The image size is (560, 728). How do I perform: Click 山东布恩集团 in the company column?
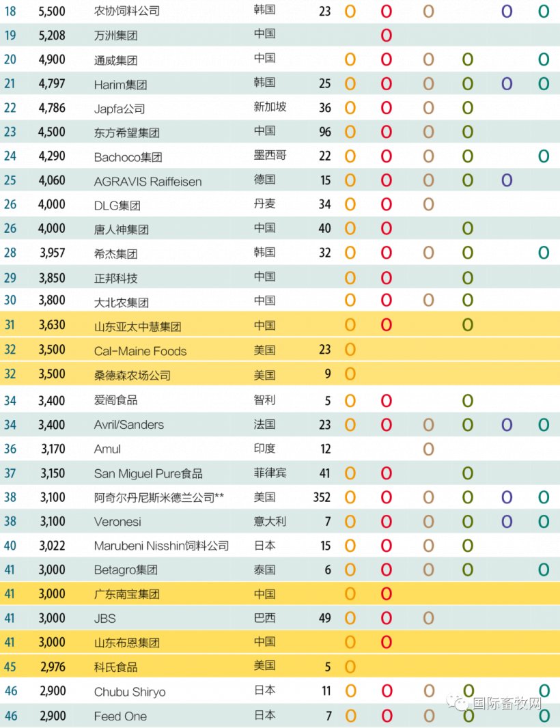point(127,643)
